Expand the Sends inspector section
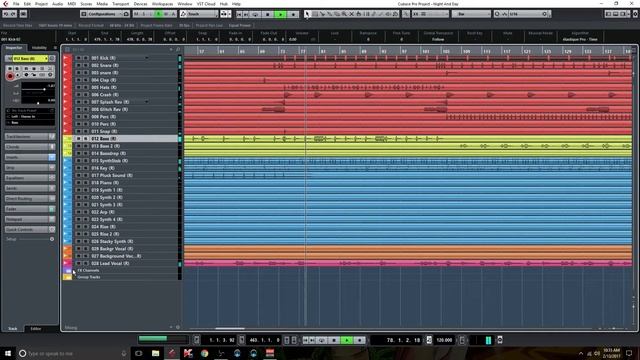This screenshot has height=360, width=640. tap(30, 188)
